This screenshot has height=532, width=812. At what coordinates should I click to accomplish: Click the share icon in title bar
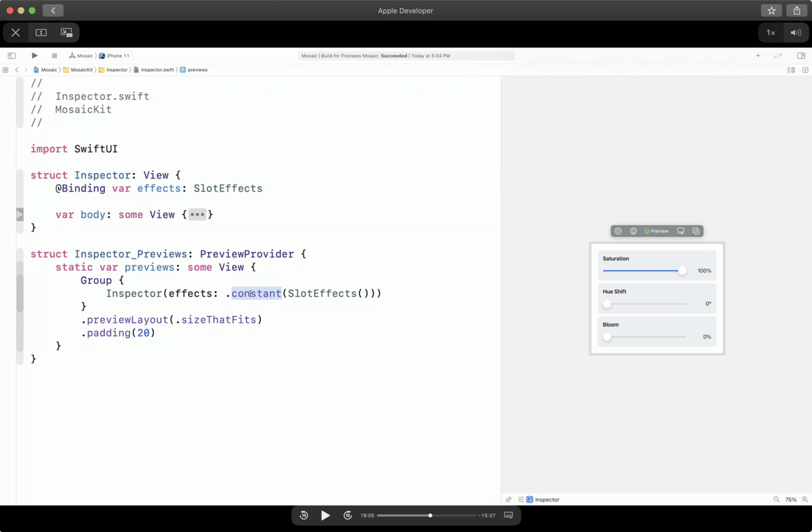(796, 11)
